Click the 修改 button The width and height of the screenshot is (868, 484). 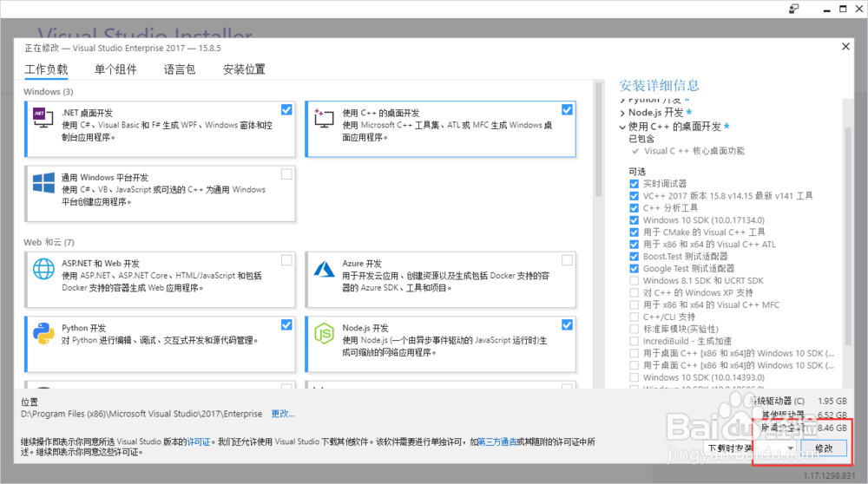[x=824, y=448]
